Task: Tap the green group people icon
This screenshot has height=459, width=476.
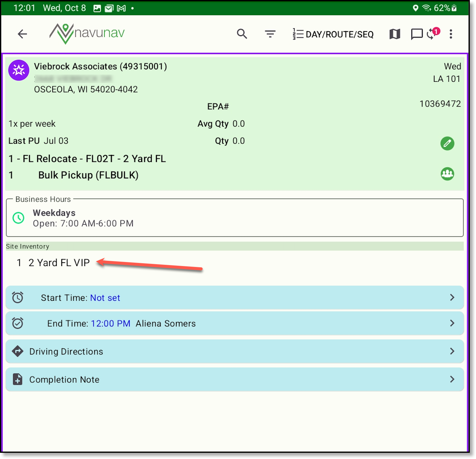Action: (x=447, y=174)
